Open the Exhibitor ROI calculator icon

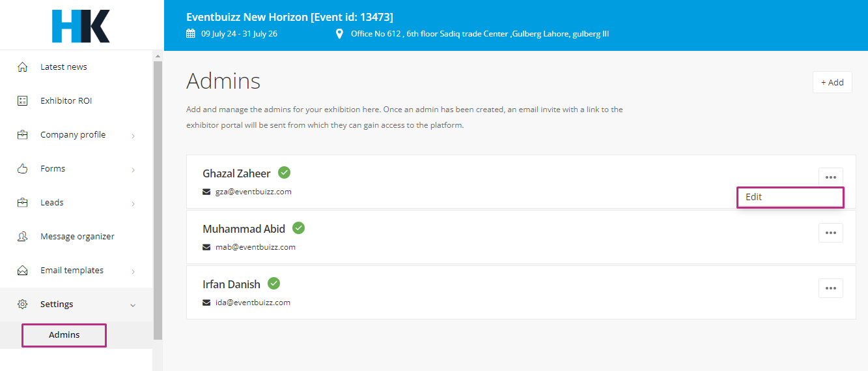(23, 101)
